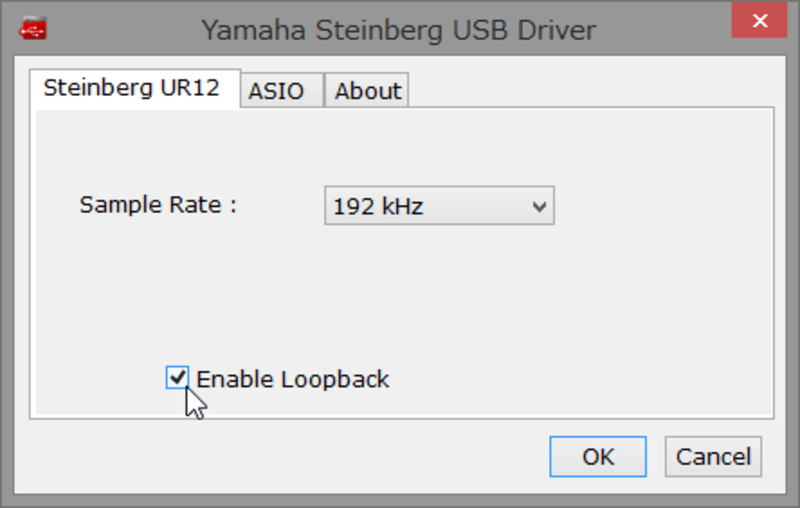The image size is (800, 508).
Task: Switch to the ASIO tab
Action: click(282, 90)
